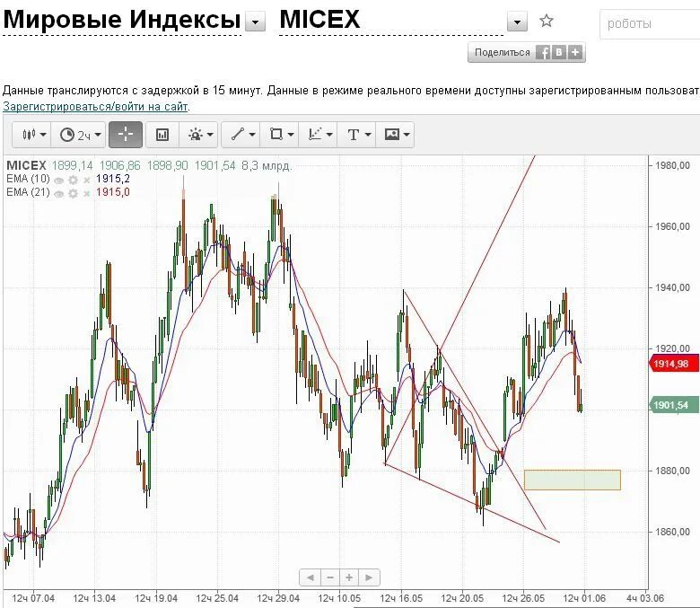Open the candlestick chart type selector
700x608 pixels.
32,135
